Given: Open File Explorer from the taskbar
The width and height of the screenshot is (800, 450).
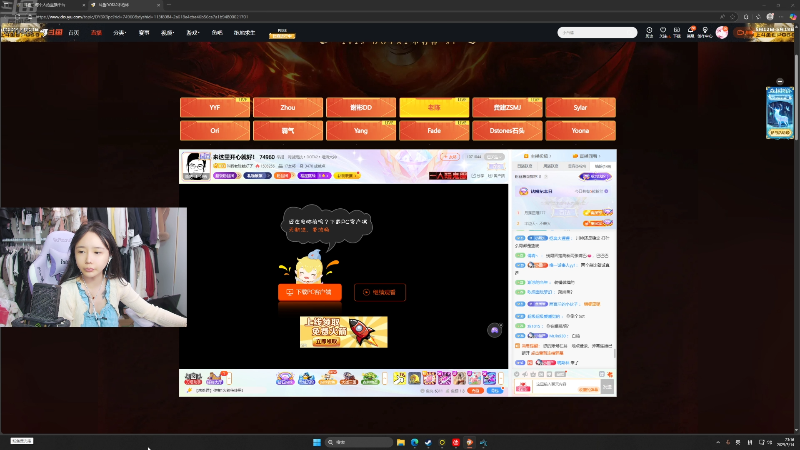Looking at the screenshot, I should (x=401, y=442).
